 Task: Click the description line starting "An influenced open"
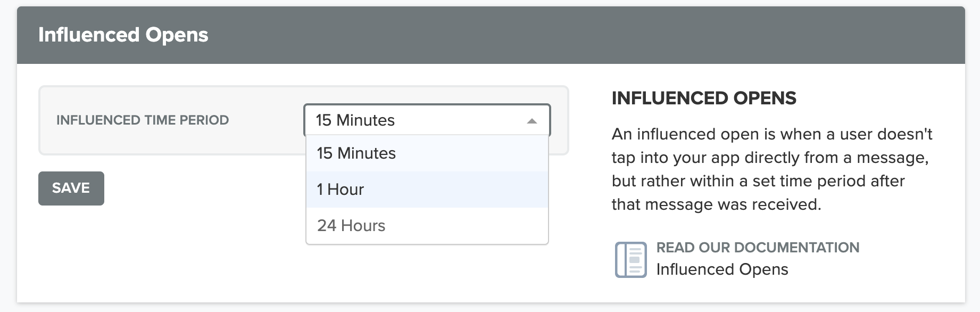click(772, 134)
